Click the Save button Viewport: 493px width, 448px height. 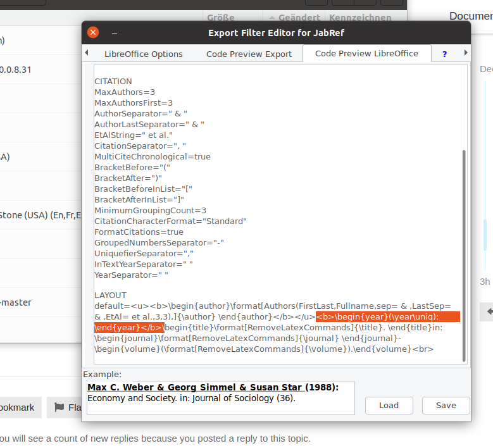pos(446,405)
